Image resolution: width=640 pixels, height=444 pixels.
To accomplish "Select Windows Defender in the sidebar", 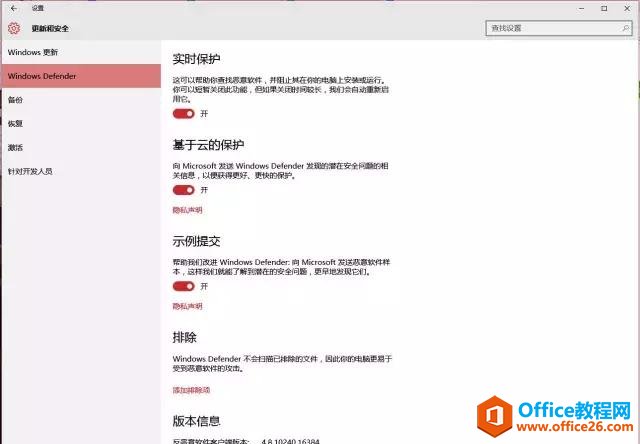I will click(x=81, y=76).
